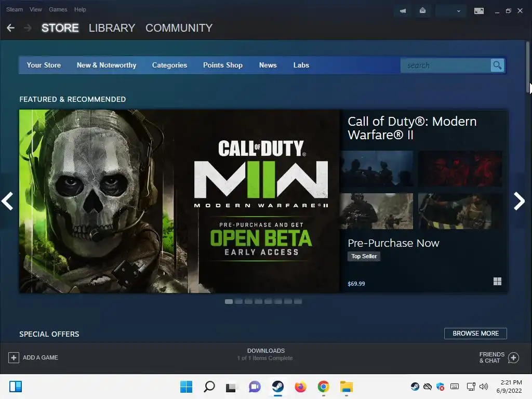The width and height of the screenshot is (532, 399).
Task: Open File Explorer from the taskbar
Action: [347, 387]
